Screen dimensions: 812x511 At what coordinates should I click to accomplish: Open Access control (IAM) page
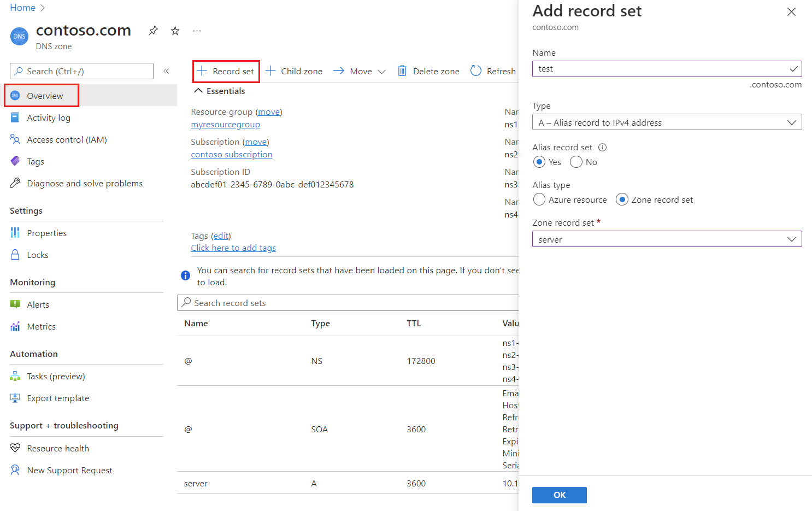(x=67, y=140)
